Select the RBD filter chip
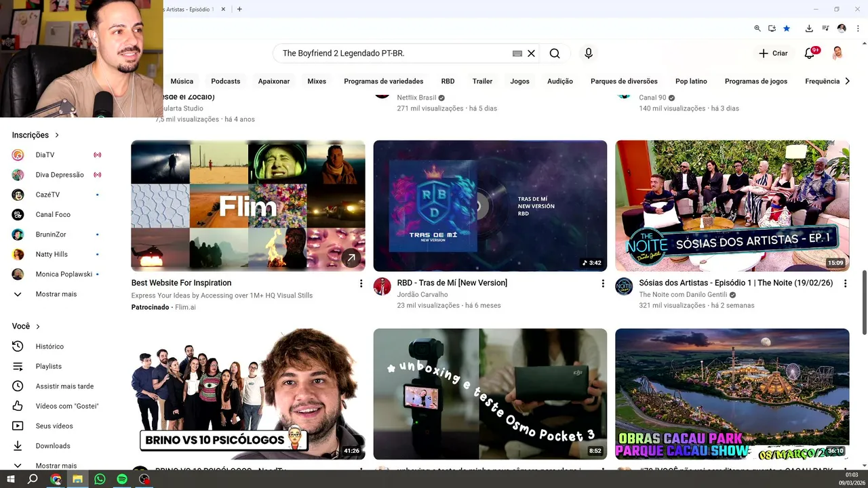The width and height of the screenshot is (868, 488). pos(448,81)
